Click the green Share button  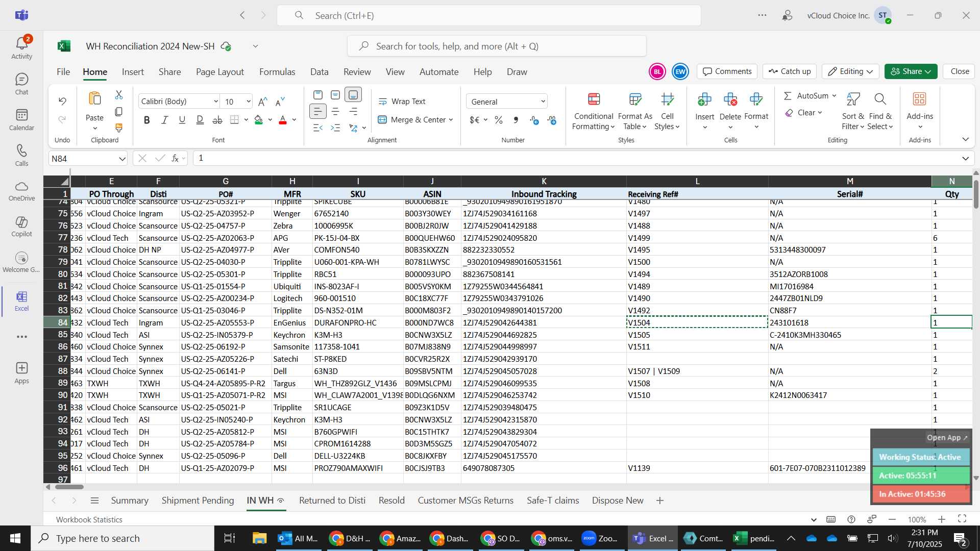[911, 71]
